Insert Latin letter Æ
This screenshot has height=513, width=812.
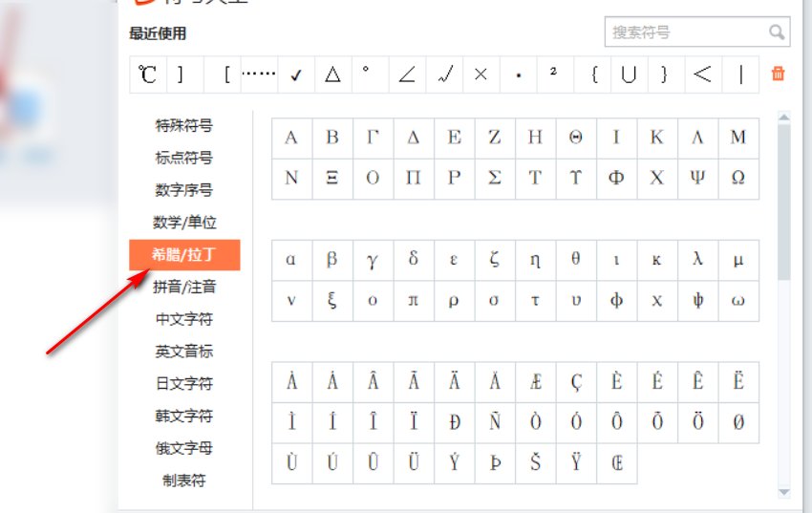pos(536,382)
